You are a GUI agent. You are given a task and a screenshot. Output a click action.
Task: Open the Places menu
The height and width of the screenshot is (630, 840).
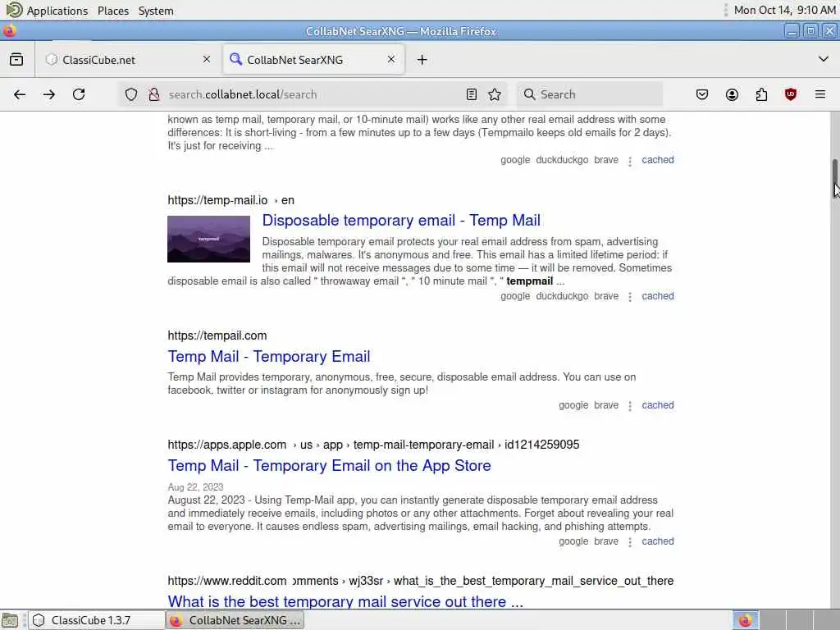[x=113, y=11]
